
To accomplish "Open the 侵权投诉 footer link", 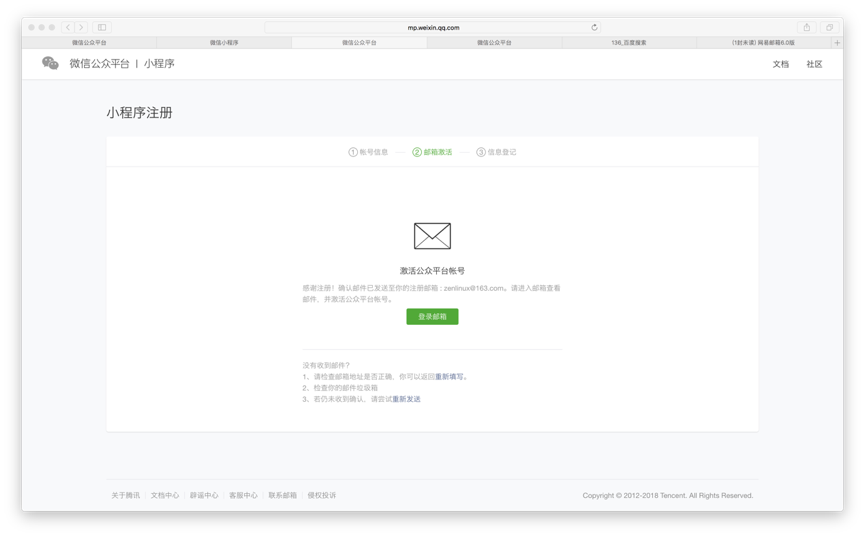I will coord(321,495).
